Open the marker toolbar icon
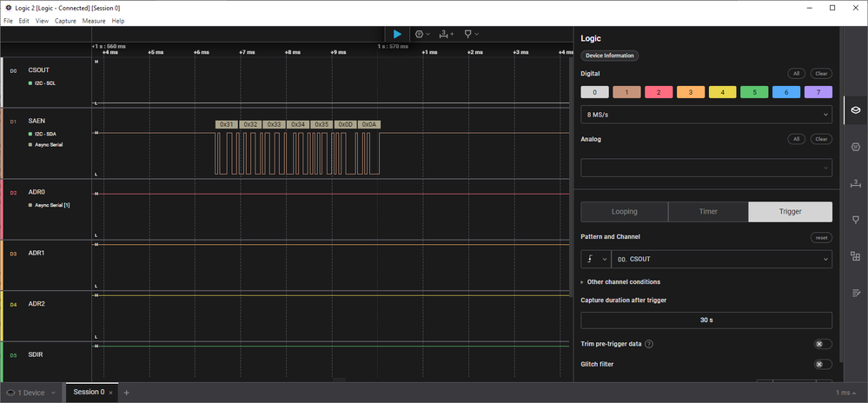Viewport: 868px width, 403px height. (x=467, y=34)
